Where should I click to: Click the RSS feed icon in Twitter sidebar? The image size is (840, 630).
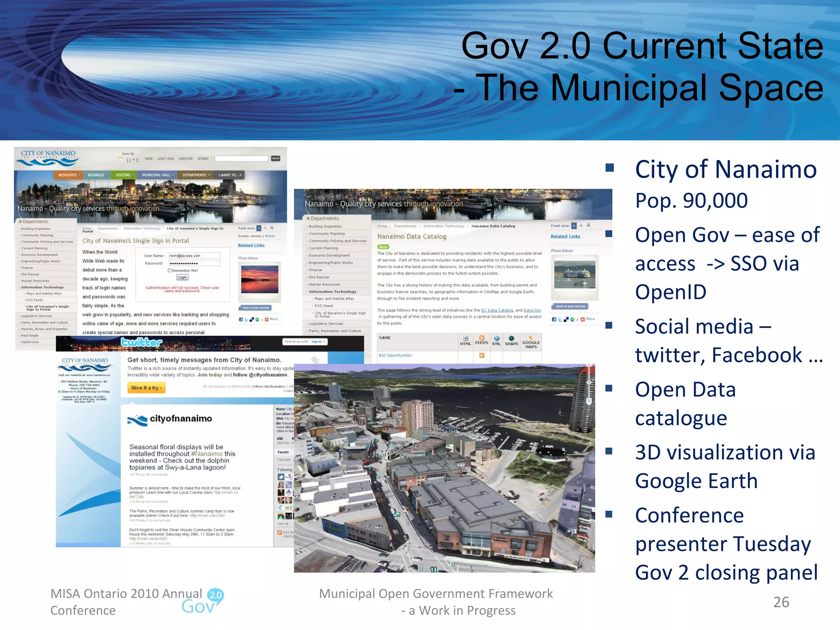(x=280, y=532)
